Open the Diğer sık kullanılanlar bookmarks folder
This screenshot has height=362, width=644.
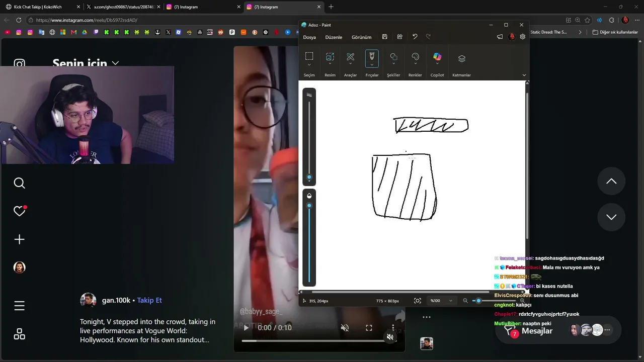click(x=615, y=32)
